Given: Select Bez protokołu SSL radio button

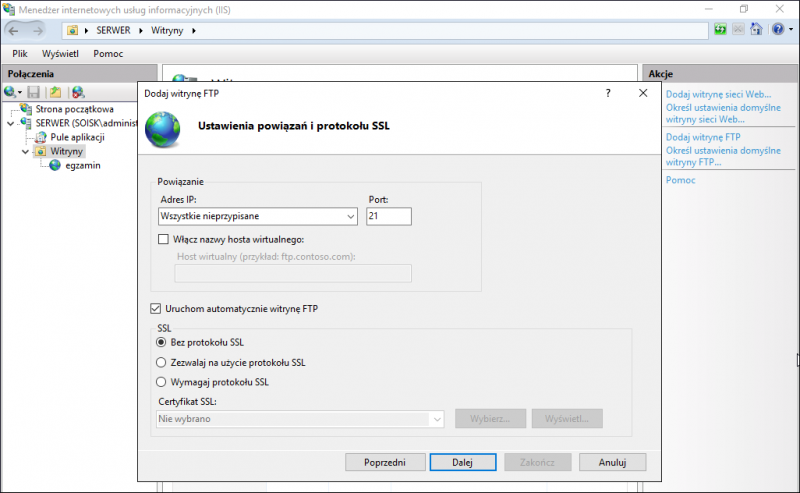Looking at the screenshot, I should [161, 342].
